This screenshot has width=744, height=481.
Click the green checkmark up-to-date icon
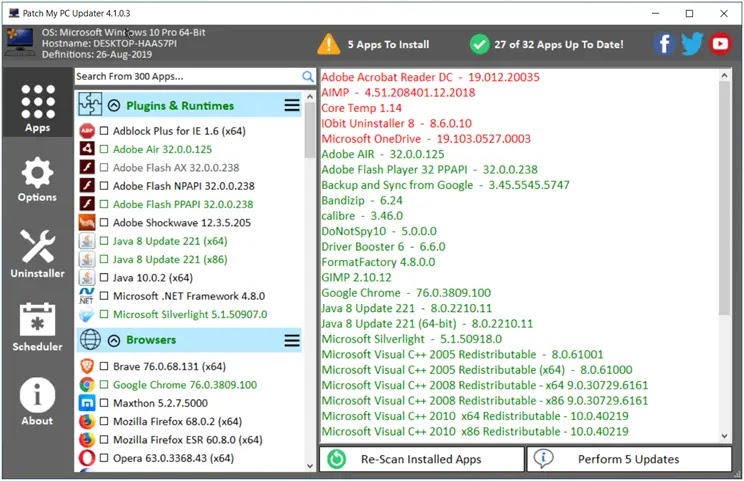(x=479, y=44)
